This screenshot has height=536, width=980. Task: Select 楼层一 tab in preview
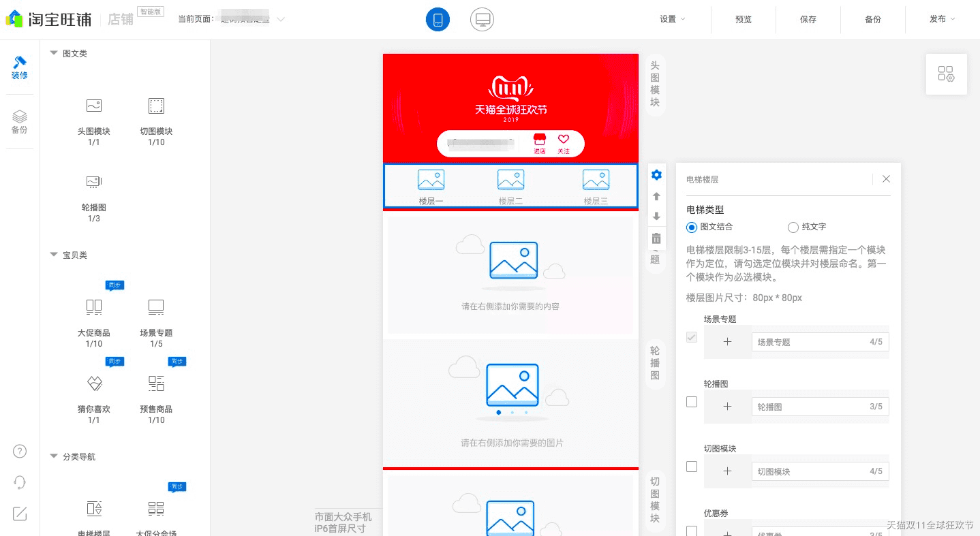[431, 187]
